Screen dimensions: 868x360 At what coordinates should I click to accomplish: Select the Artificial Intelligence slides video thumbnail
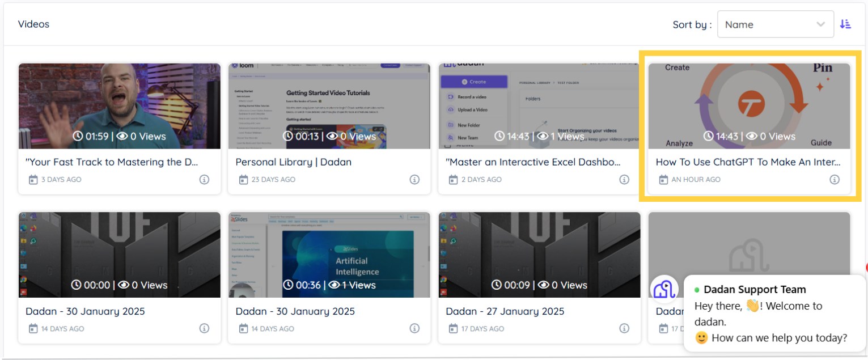pyautogui.click(x=329, y=255)
